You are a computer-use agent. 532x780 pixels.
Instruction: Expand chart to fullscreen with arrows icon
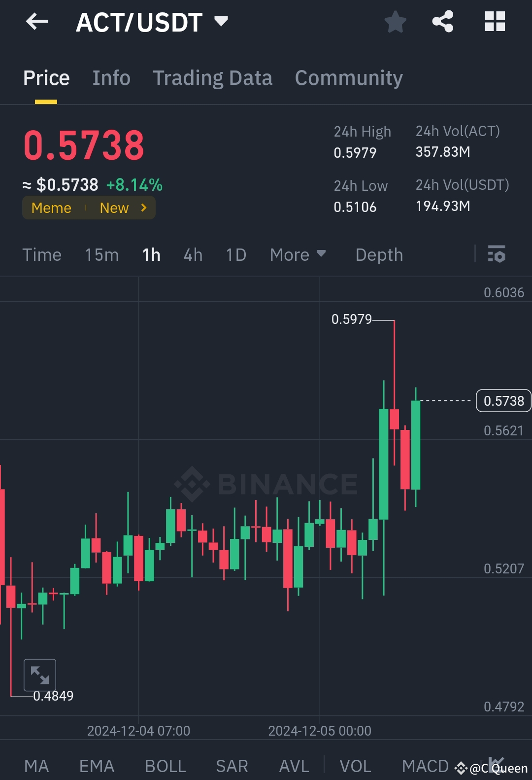[x=40, y=674]
